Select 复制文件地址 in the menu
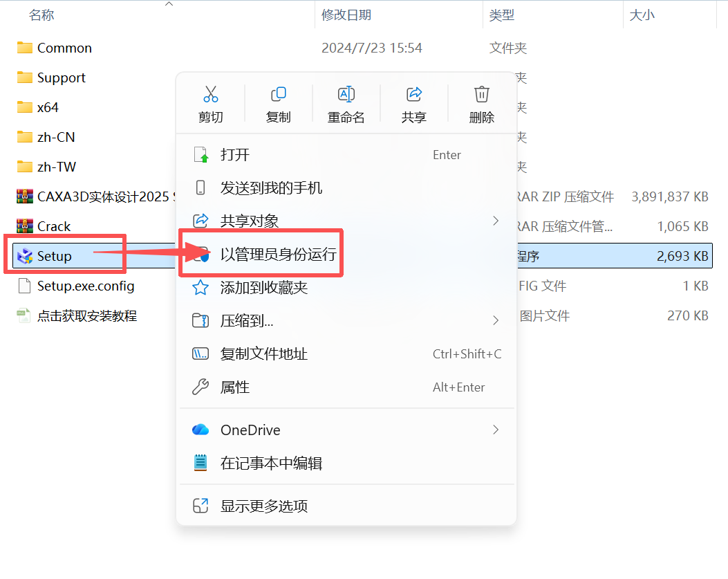Image resolution: width=728 pixels, height=579 pixels. (x=346, y=354)
